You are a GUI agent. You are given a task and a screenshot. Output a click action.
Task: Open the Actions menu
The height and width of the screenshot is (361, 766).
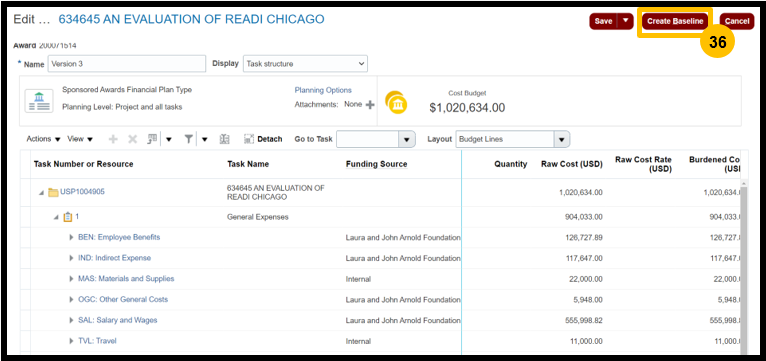click(43, 139)
